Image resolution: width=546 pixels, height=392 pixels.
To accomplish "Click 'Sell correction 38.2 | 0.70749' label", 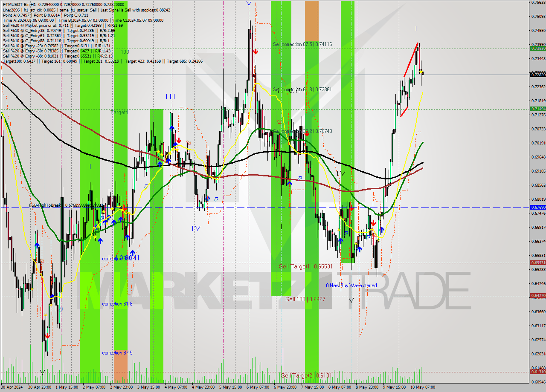I will (x=302, y=131).
